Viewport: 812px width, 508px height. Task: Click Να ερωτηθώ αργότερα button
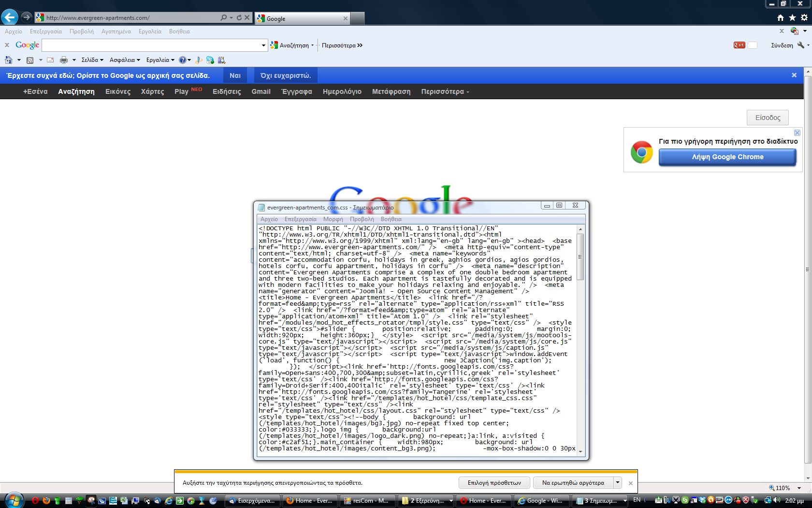tap(573, 482)
